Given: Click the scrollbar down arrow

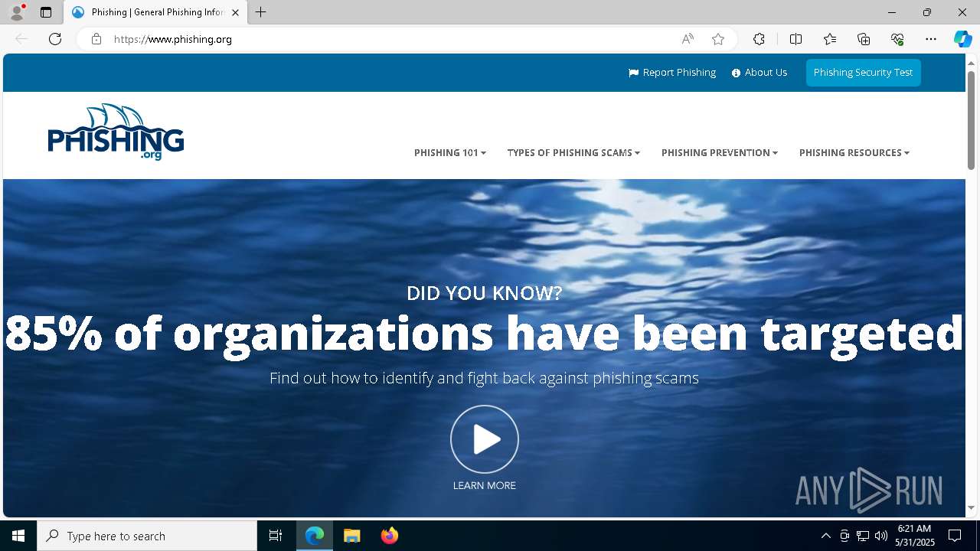Looking at the screenshot, I should [971, 508].
